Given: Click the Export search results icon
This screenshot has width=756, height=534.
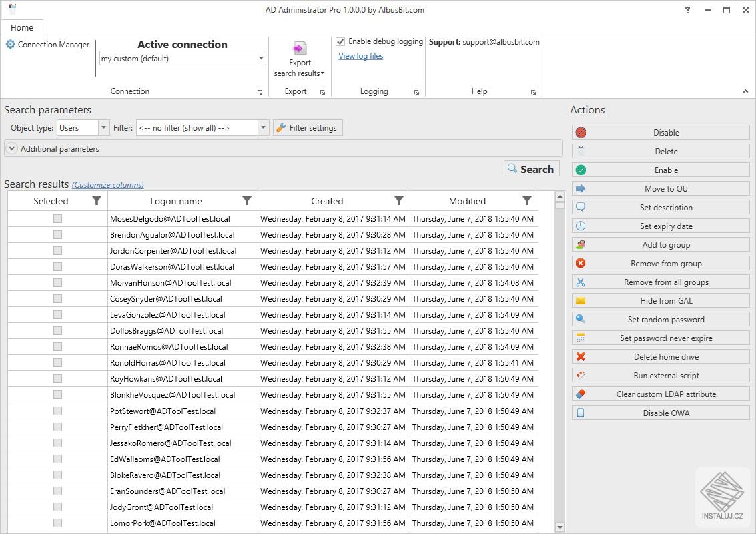Looking at the screenshot, I should coord(300,49).
